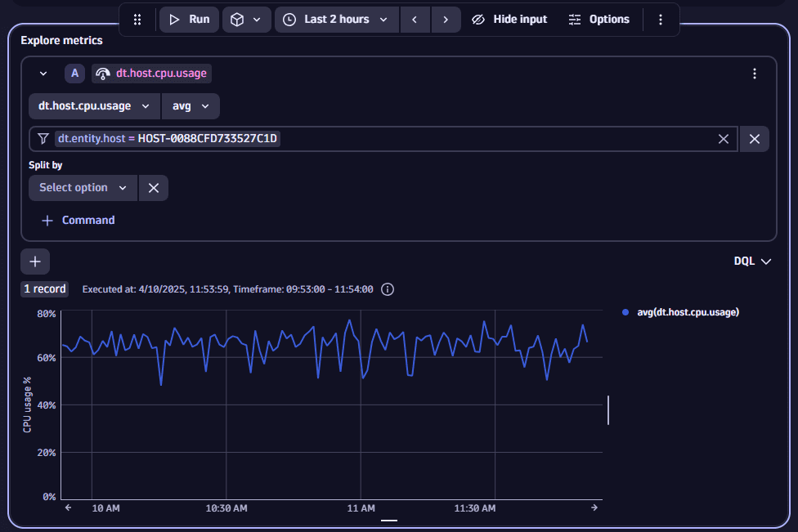Click the 1 record badge
Viewport: 798px width, 532px height.
pyautogui.click(x=45, y=289)
